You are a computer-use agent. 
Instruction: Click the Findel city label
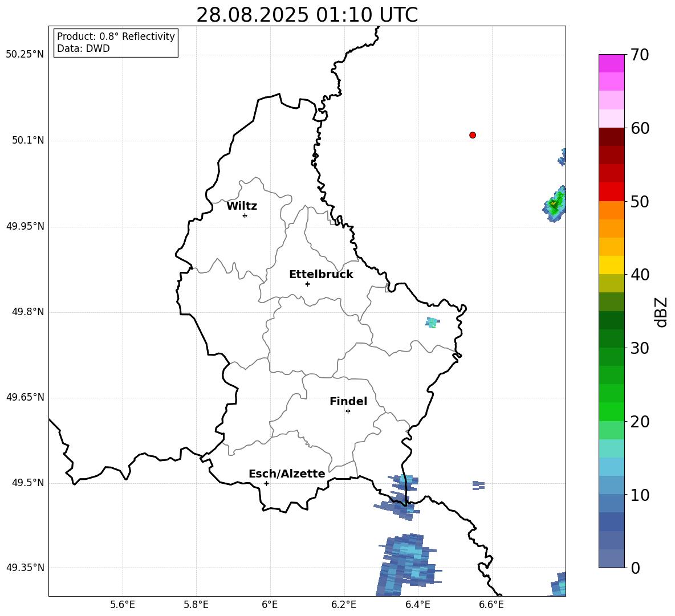click(x=348, y=401)
